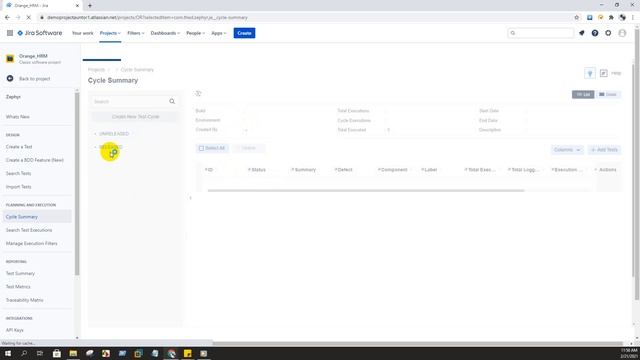
Task: Open the Apps dropdown menu
Action: coord(218,33)
